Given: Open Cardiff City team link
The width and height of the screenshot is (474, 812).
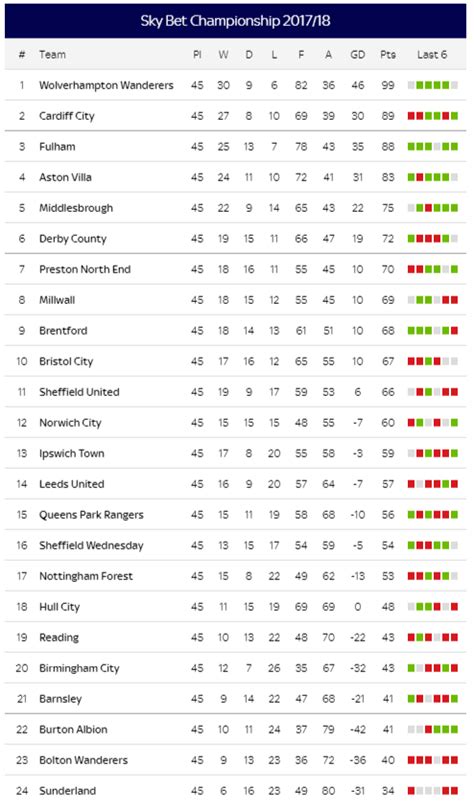Looking at the screenshot, I should pyautogui.click(x=67, y=116).
